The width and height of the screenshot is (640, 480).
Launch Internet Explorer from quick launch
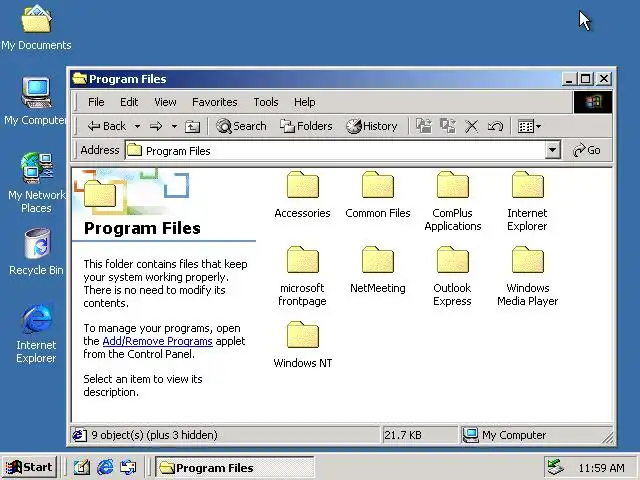click(x=105, y=467)
